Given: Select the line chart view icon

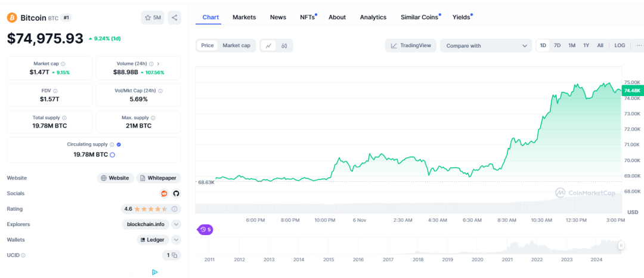Looking at the screenshot, I should tap(268, 45).
